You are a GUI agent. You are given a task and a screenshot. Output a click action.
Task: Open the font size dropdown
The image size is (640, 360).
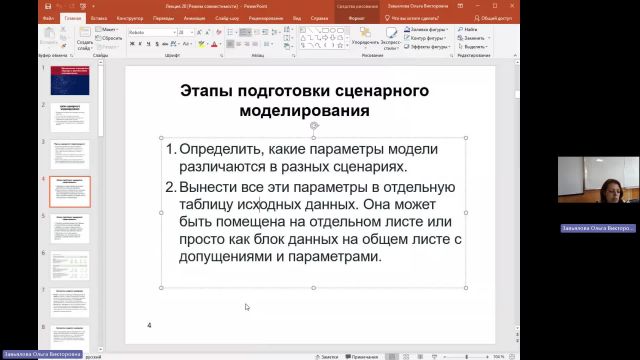[x=191, y=32]
